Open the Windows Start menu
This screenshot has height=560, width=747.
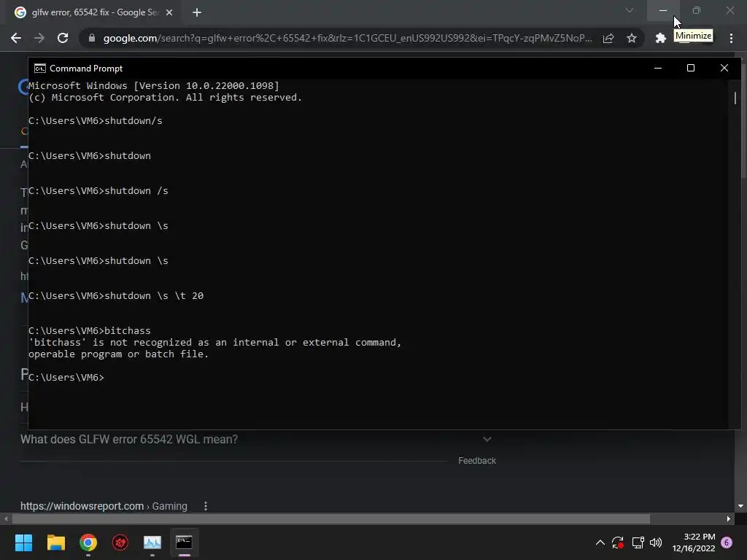coord(23,542)
